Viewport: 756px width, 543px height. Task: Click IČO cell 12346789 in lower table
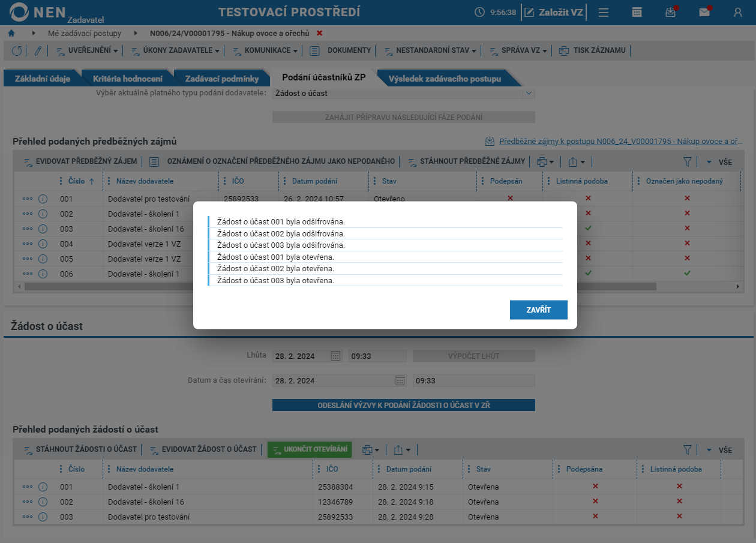pos(335,502)
